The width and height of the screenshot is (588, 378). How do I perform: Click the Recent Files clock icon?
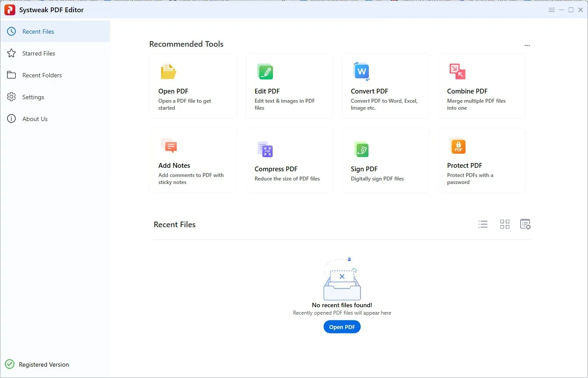[11, 31]
